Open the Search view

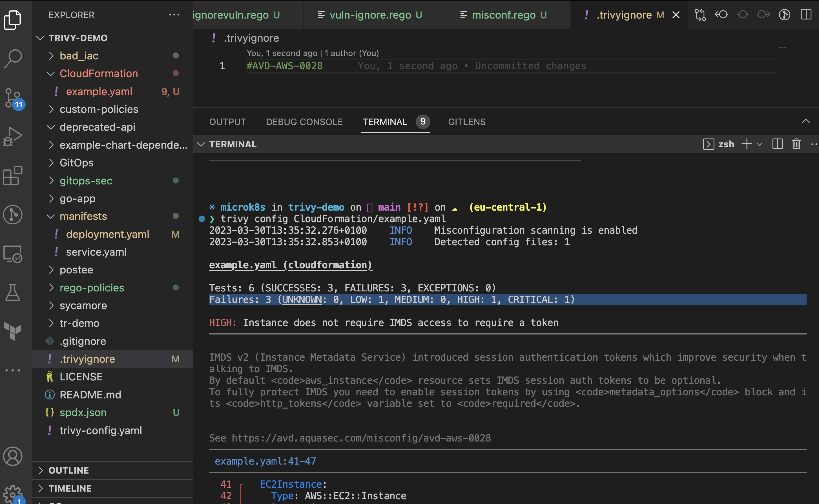tap(13, 59)
